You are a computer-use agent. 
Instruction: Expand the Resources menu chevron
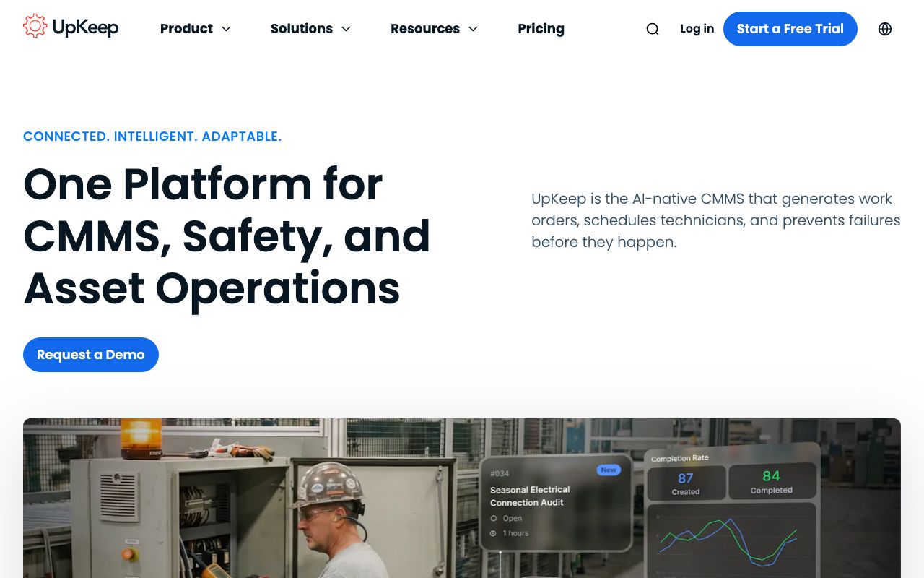coord(473,29)
